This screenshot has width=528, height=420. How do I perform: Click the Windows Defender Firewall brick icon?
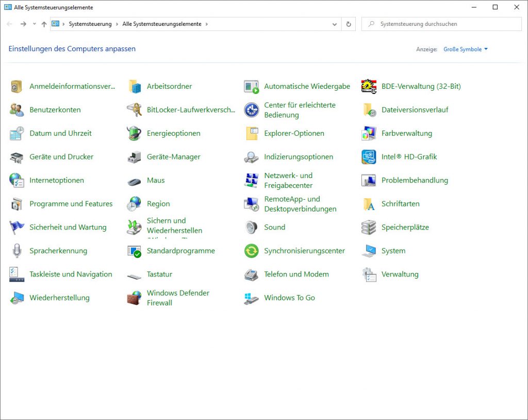click(134, 298)
